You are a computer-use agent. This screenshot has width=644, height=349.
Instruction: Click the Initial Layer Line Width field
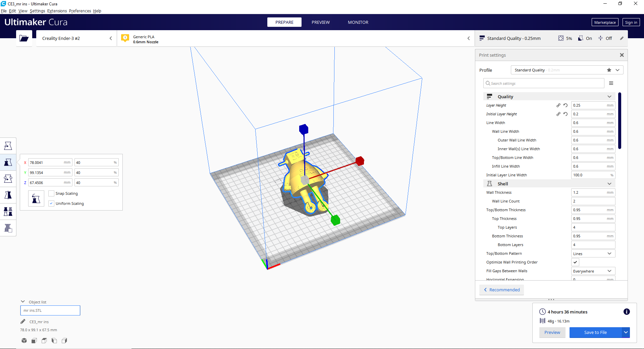[x=593, y=175]
